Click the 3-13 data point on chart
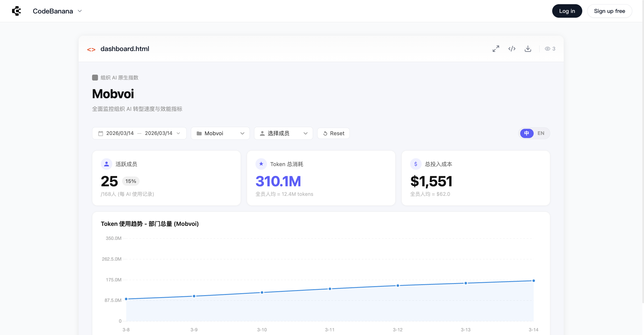The height and width of the screenshot is (335, 644). point(466,283)
